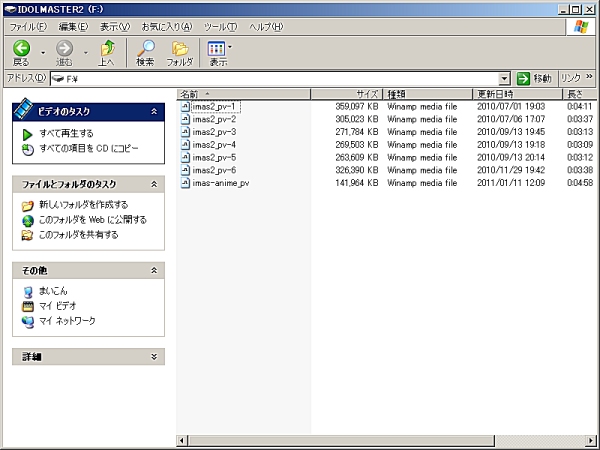Click file icon of imas2_pv-3
600x450 pixels.
pyautogui.click(x=185, y=132)
